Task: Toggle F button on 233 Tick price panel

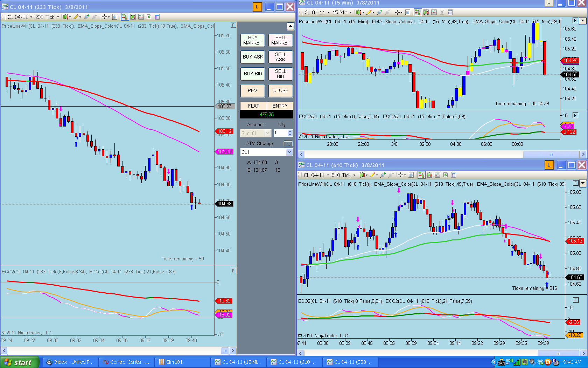Action: pos(233,25)
